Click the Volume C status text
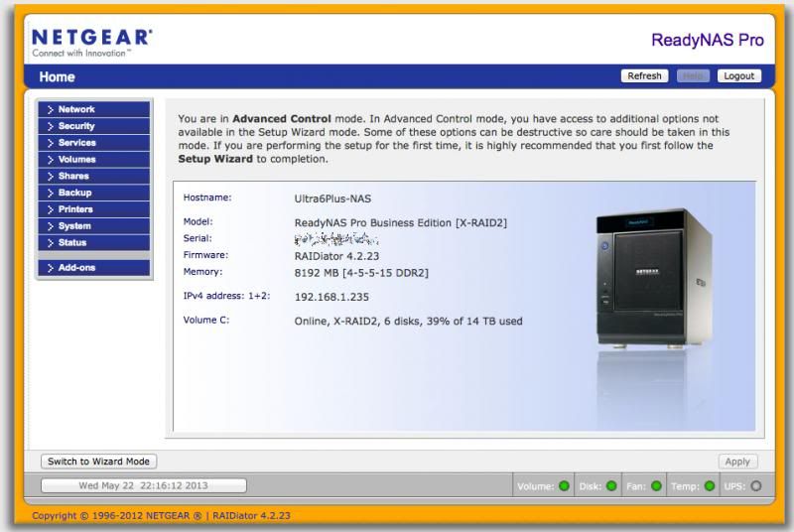 point(408,321)
